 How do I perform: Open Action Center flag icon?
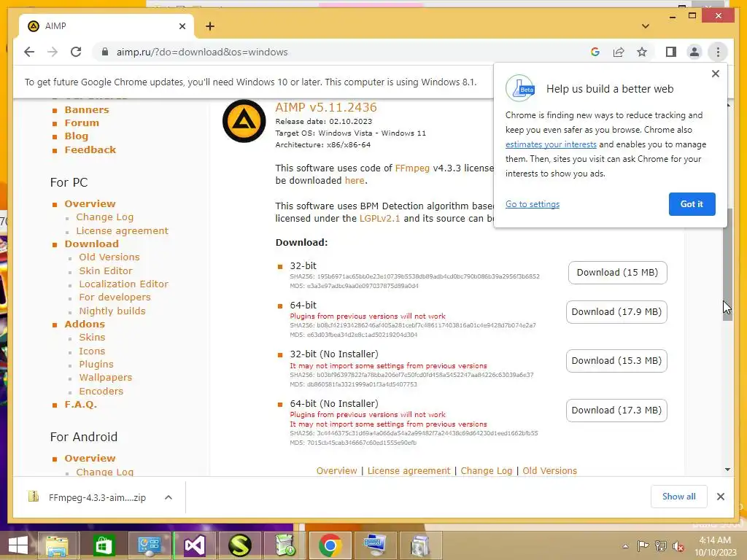point(643,545)
